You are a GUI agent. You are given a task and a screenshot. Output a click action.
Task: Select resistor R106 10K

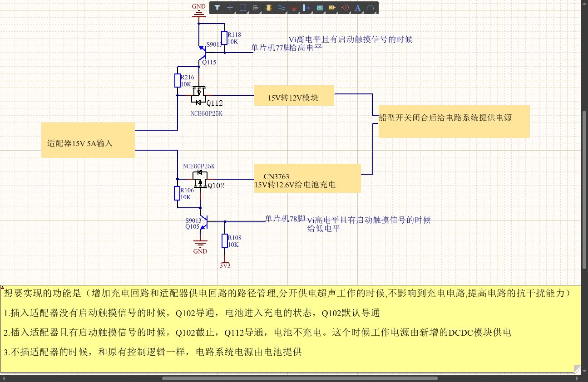coord(178,194)
